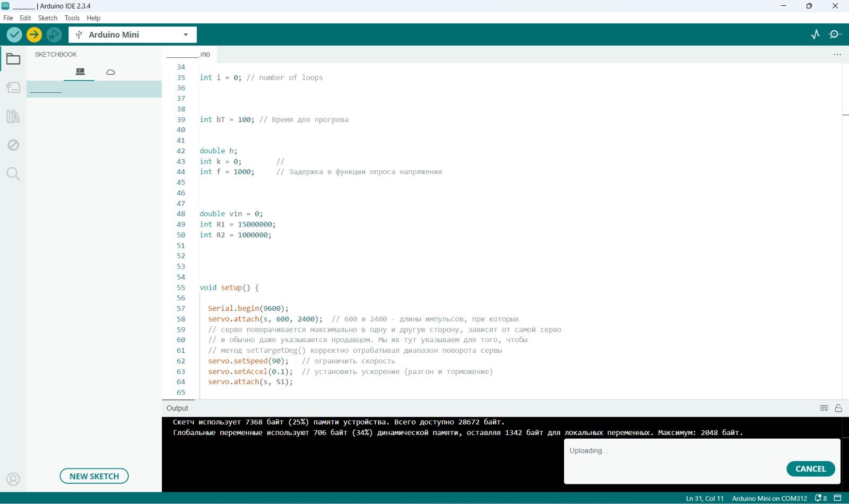Open the Serial Plotter
Image resolution: width=849 pixels, height=504 pixels.
coord(816,34)
